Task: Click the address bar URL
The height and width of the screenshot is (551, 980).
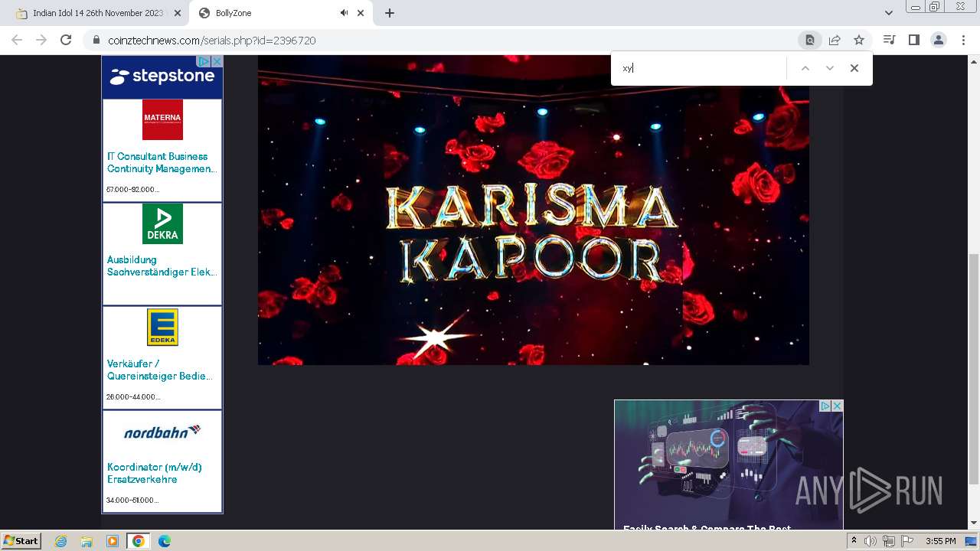Action: coord(212,41)
